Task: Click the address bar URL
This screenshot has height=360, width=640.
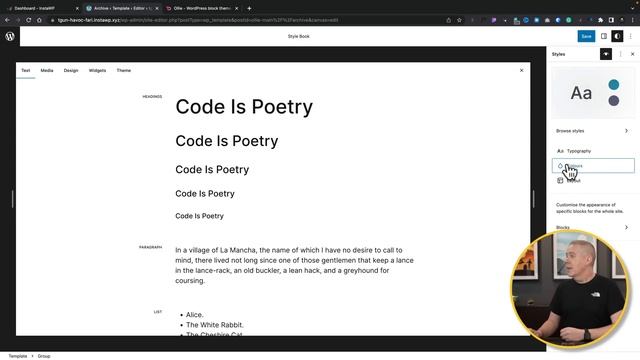Action: click(x=198, y=20)
